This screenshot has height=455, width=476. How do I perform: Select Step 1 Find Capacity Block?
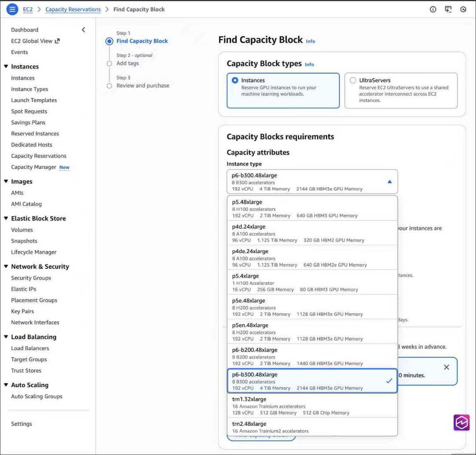(142, 41)
